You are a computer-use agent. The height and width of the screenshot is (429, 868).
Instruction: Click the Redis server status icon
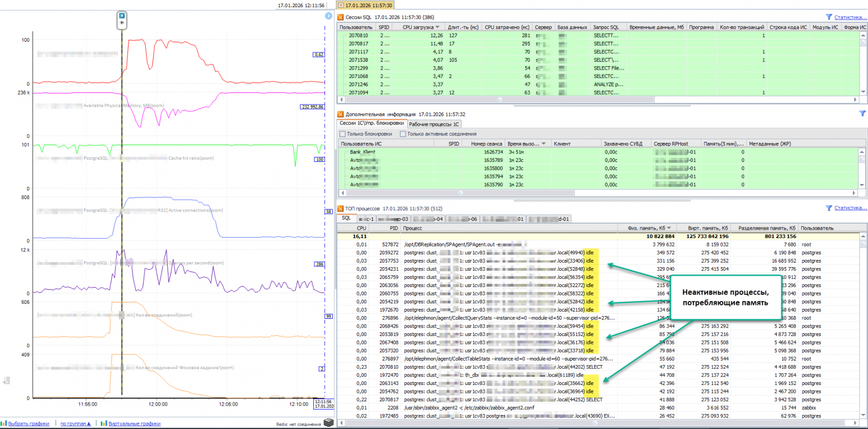pos(329,423)
